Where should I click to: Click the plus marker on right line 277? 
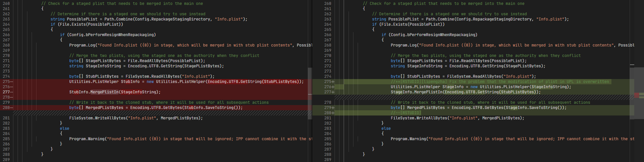333,92
